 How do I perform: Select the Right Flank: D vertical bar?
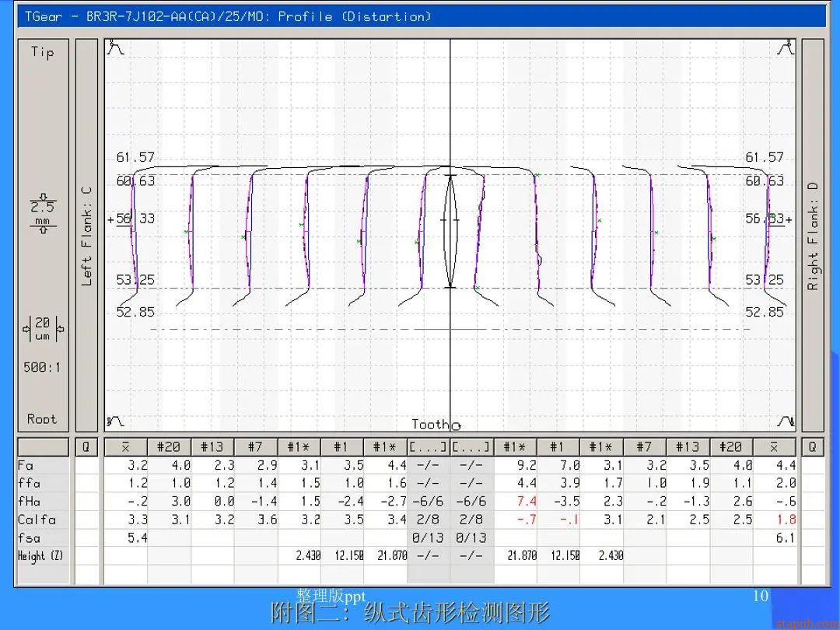[x=813, y=235]
